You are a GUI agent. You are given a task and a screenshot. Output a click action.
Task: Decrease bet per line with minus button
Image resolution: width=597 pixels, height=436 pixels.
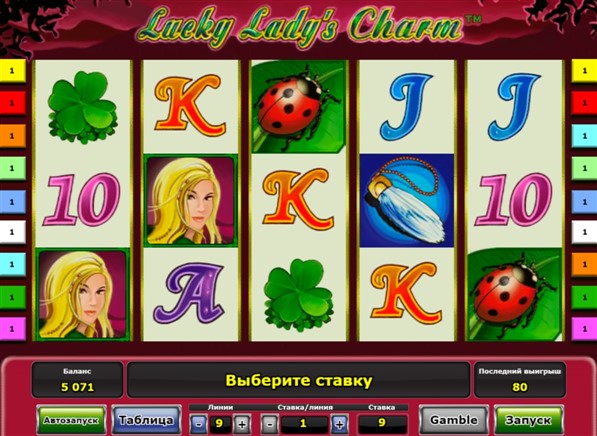pos(270,423)
